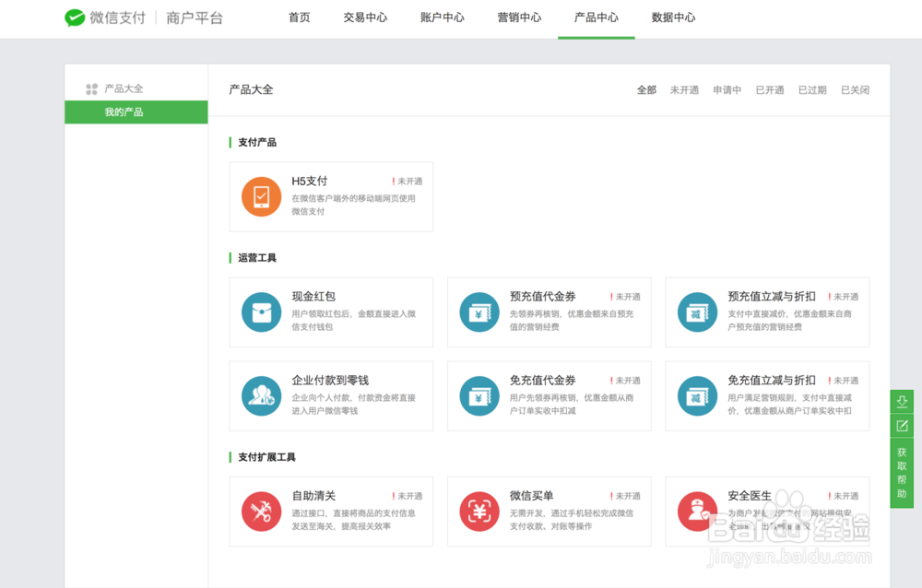Click the 现金红包 wallet icon
The width and height of the screenshot is (922, 588).
coord(261,312)
